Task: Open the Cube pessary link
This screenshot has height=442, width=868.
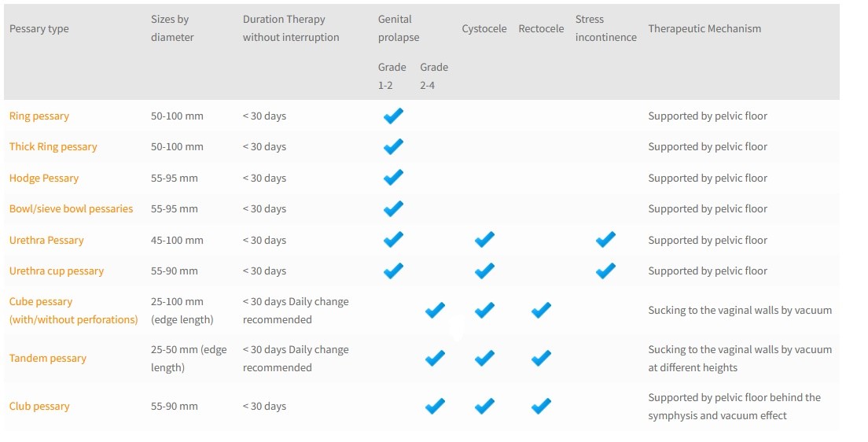Action: [41, 302]
